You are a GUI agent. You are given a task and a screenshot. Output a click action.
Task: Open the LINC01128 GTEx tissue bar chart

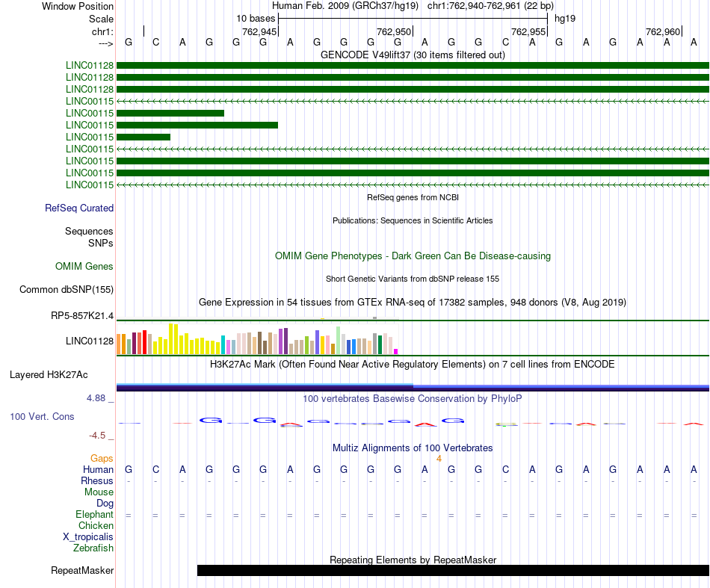pos(257,338)
